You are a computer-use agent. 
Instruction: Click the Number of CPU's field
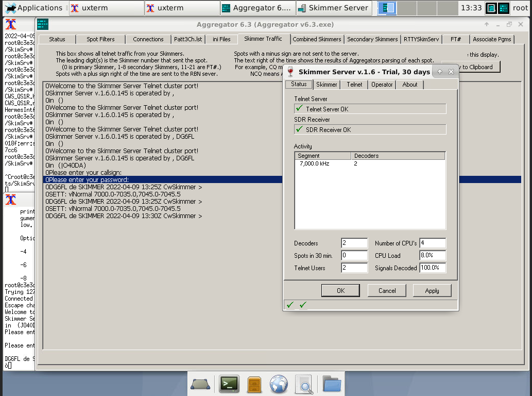tap(433, 243)
